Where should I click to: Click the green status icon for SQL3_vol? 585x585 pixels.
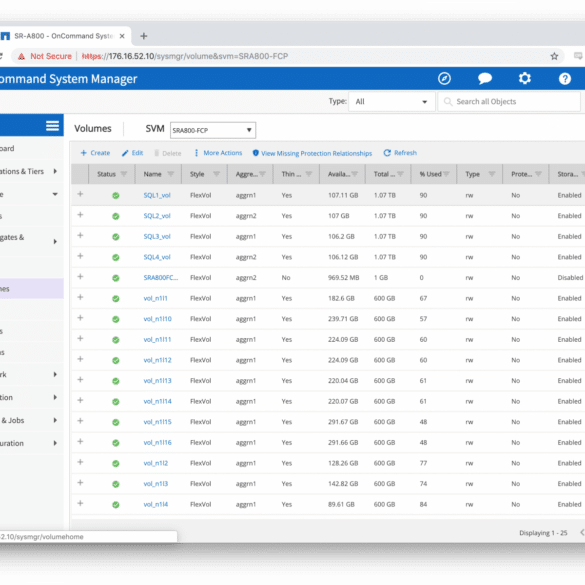click(116, 237)
